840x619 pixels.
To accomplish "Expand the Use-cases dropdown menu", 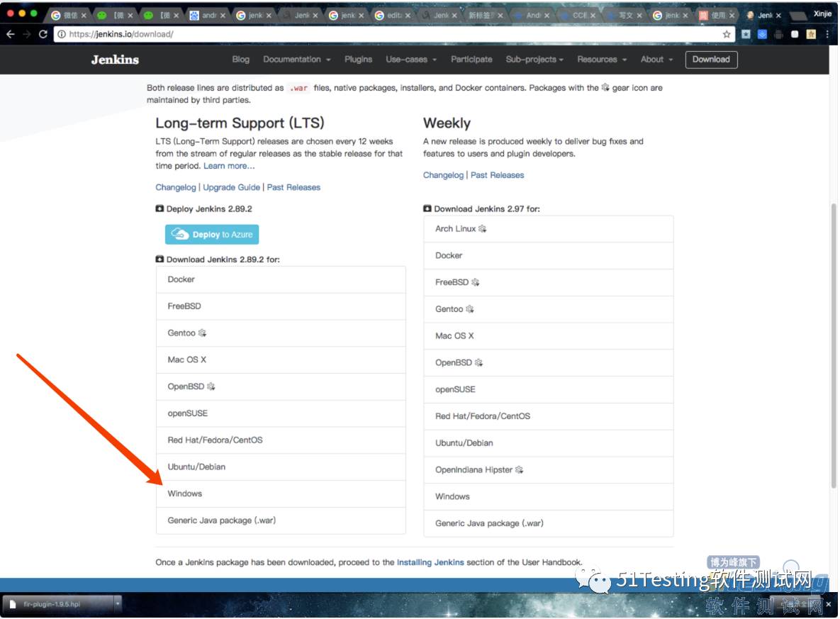I will click(x=411, y=60).
